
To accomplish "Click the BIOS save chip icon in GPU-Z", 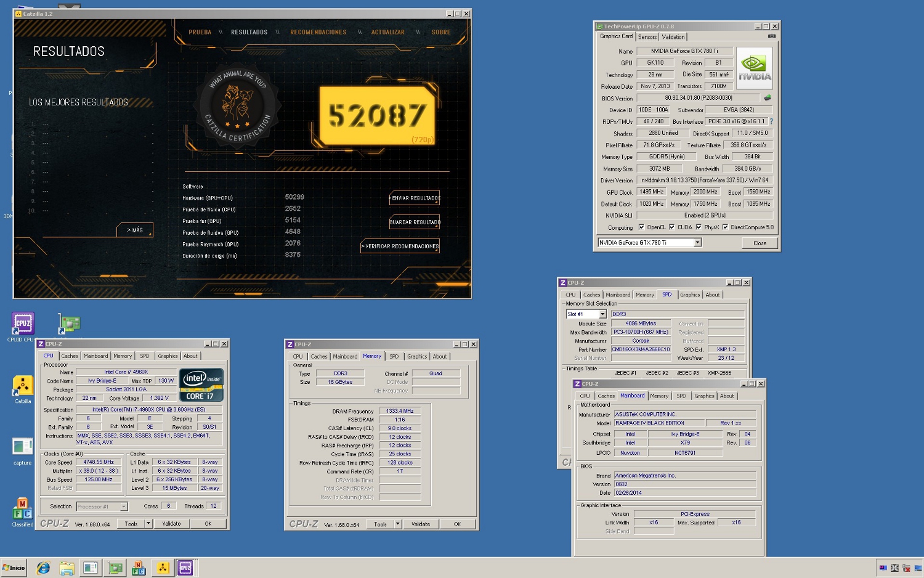I will click(768, 98).
